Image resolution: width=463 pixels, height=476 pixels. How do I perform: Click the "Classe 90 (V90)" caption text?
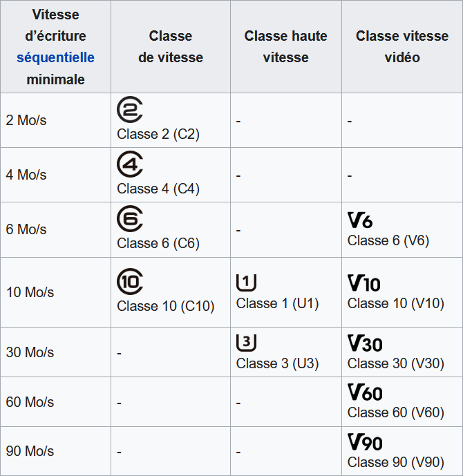tap(395, 462)
